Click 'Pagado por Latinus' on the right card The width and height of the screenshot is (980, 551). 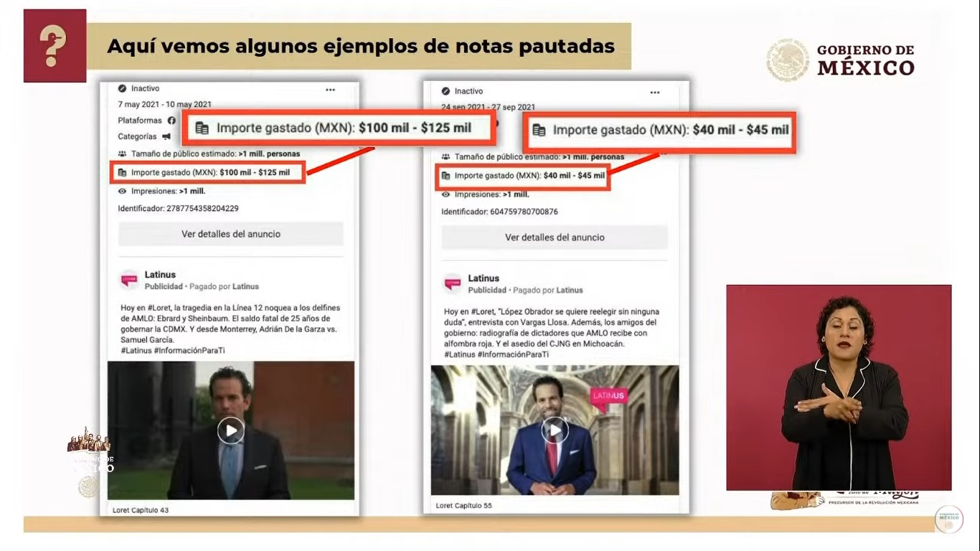point(549,291)
